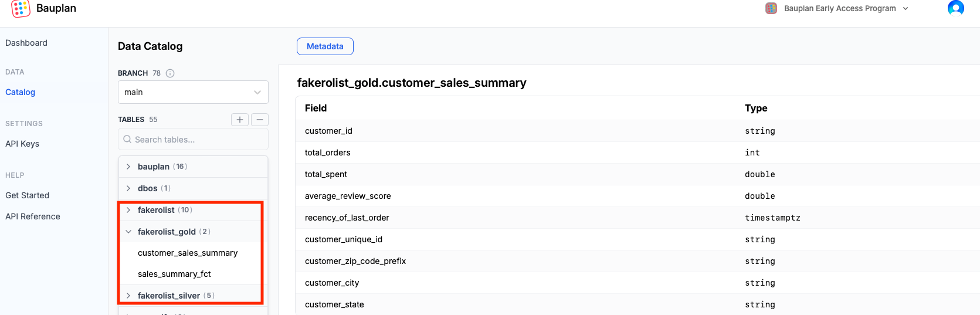Image resolution: width=980 pixels, height=315 pixels.
Task: Click the Bauplan logo icon
Action: pos(21,8)
